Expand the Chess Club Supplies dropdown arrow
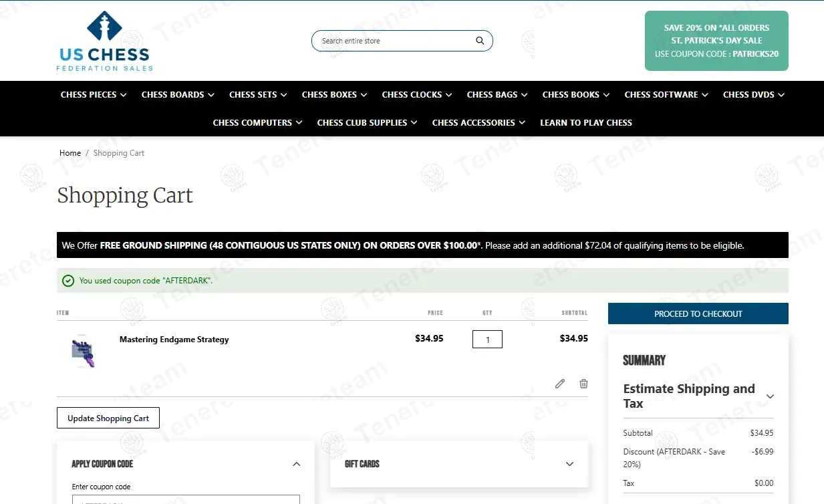Screen dimensions: 824x504 click(x=414, y=123)
